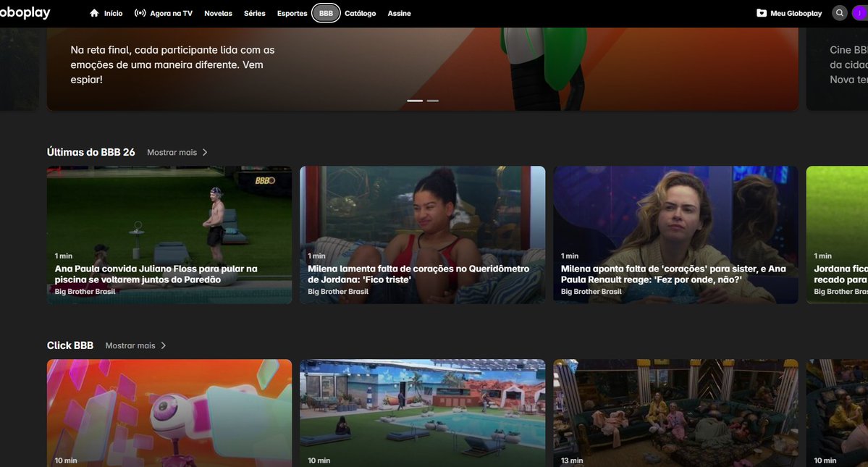The height and width of the screenshot is (467, 868).
Task: Open Meu Globoplay label
Action: coord(796,13)
